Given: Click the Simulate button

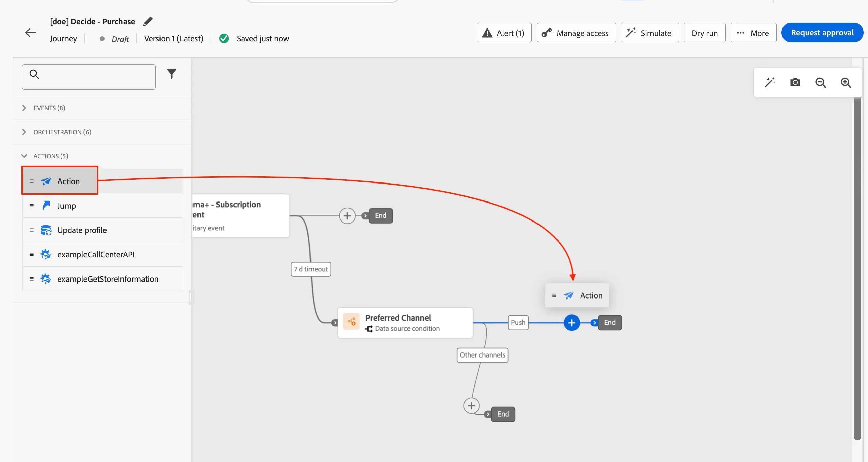Looking at the screenshot, I should 650,33.
